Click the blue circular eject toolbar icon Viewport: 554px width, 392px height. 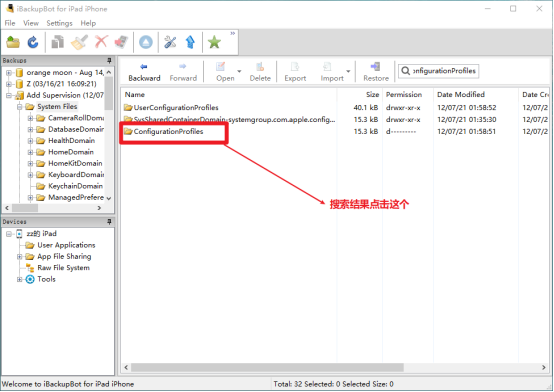(x=146, y=42)
